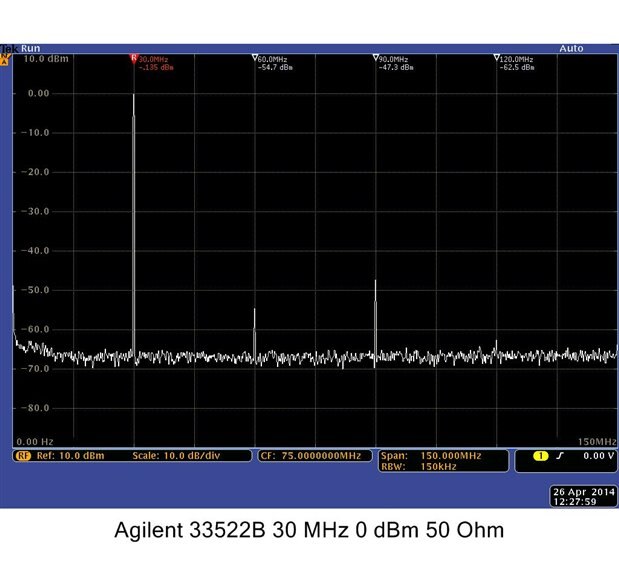Select the 90.0MHz peak marker triangle

375,58
